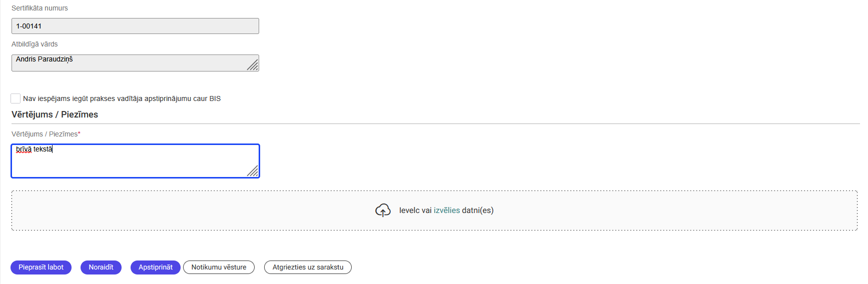Image resolution: width=868 pixels, height=284 pixels.
Task: Click the underlined misspelled word 'brīvā'
Action: [x=24, y=149]
